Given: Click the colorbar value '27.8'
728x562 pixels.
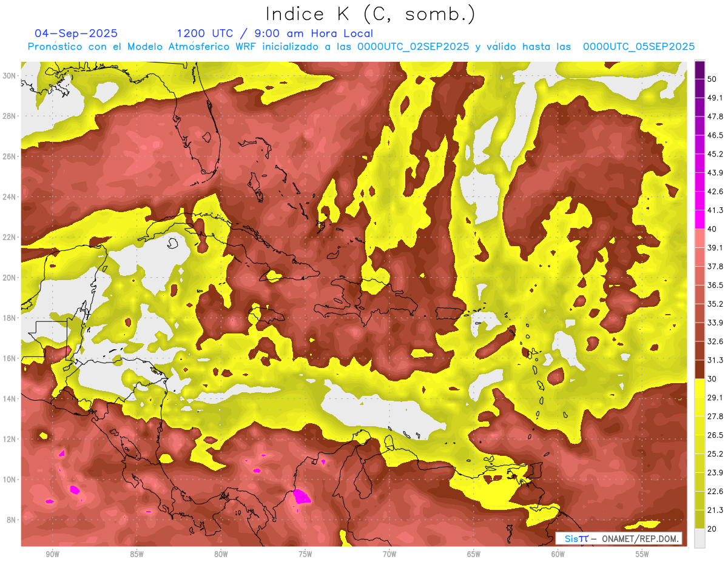Looking at the screenshot, I should (x=715, y=416).
